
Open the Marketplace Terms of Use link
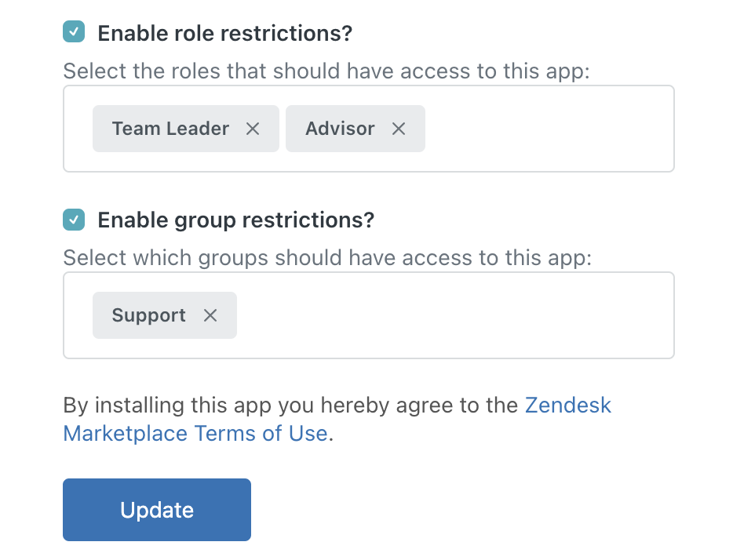(x=195, y=434)
